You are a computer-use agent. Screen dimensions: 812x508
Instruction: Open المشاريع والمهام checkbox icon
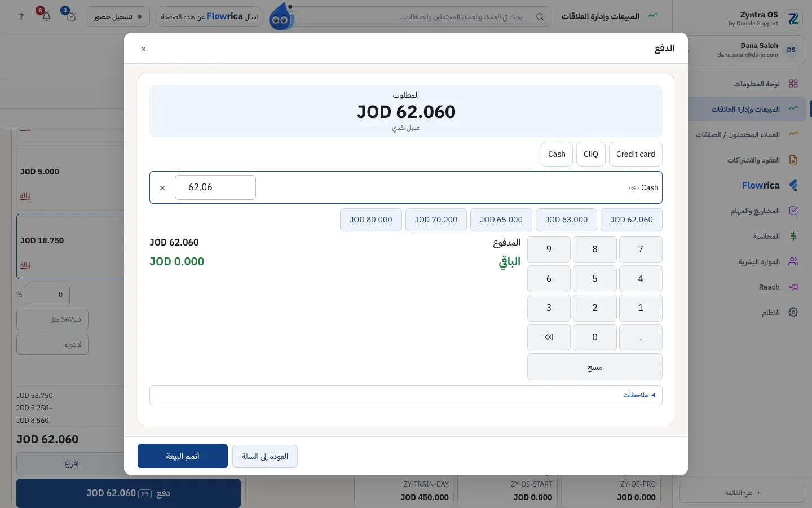pyautogui.click(x=793, y=211)
